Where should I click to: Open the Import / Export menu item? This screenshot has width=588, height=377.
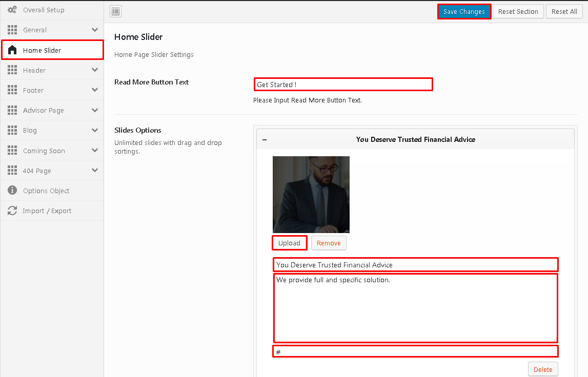(x=47, y=211)
